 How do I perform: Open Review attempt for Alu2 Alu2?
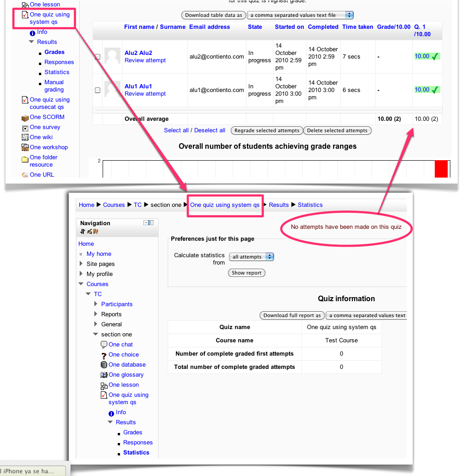[145, 60]
